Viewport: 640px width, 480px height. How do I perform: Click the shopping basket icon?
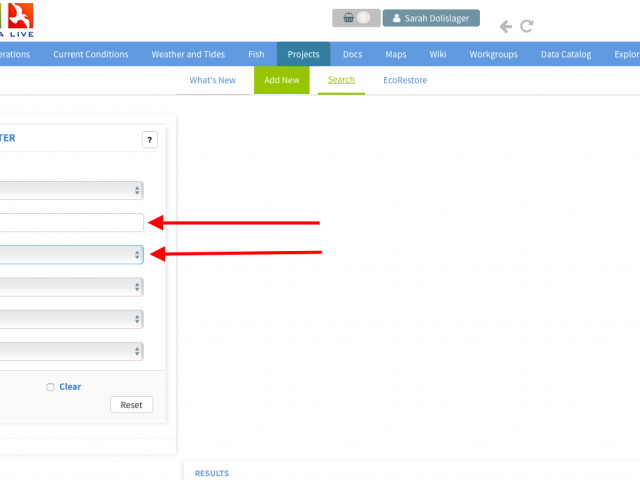(346, 18)
